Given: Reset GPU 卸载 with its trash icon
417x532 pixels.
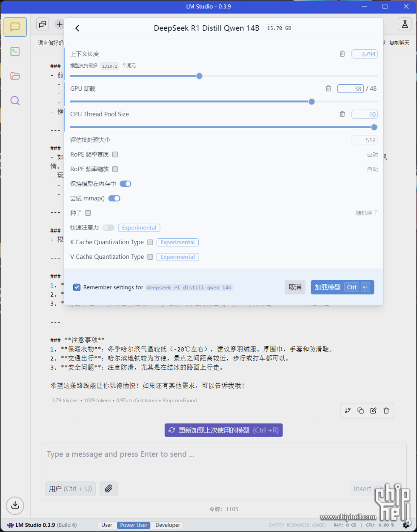Looking at the screenshot, I should [x=328, y=89].
